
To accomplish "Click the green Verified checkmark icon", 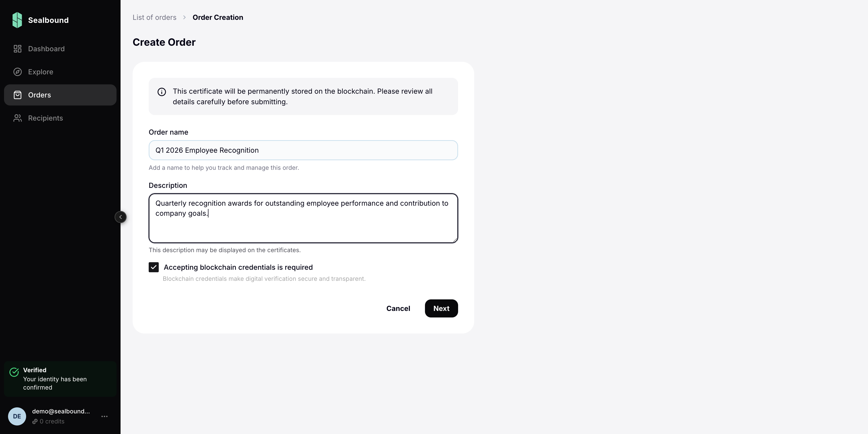I will point(14,372).
